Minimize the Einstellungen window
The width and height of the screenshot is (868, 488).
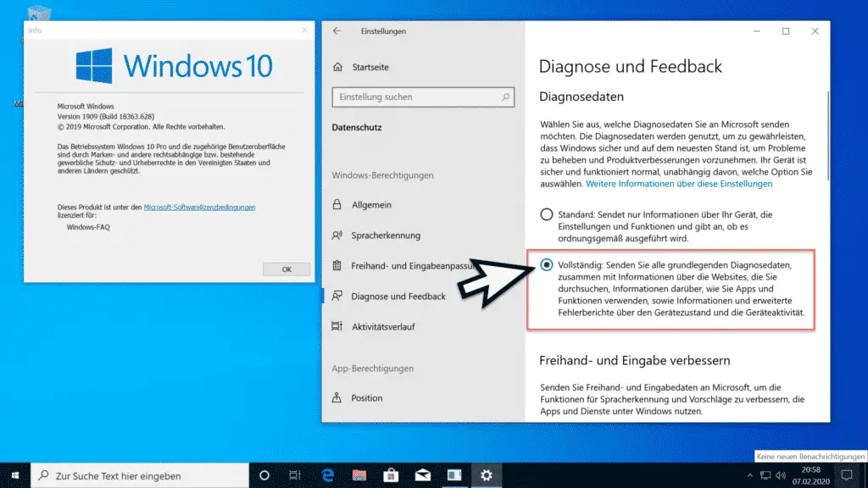(x=756, y=31)
